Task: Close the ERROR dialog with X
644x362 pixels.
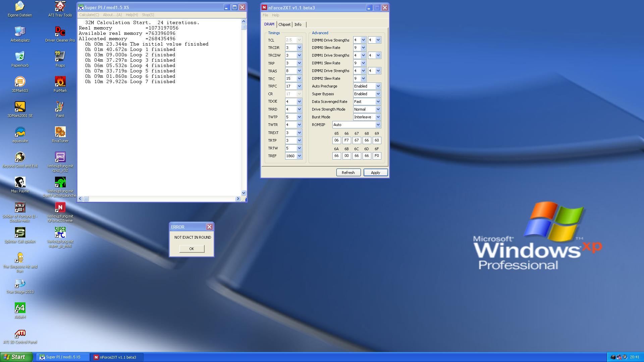Action: [209, 227]
